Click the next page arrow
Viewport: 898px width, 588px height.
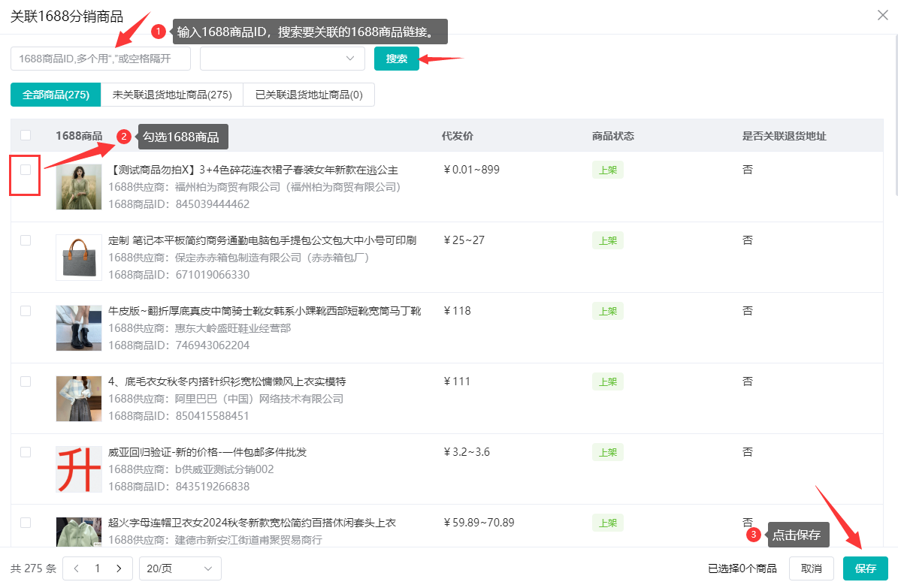point(119,568)
